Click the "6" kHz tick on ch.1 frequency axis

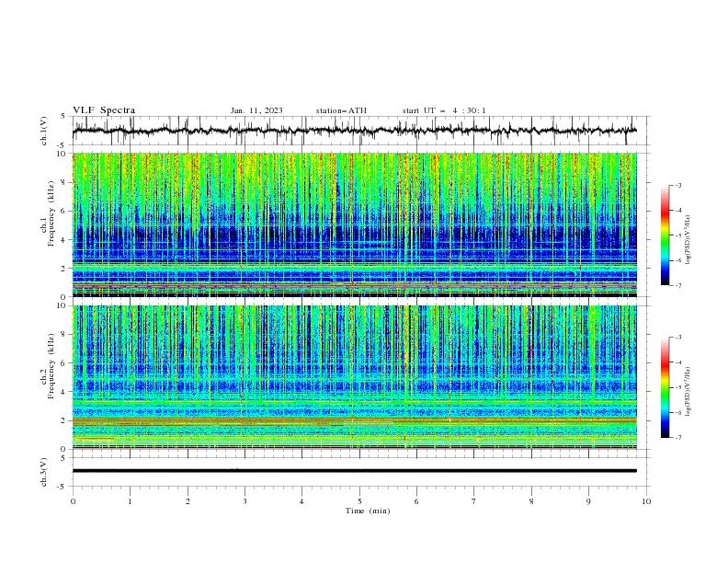[x=63, y=211]
